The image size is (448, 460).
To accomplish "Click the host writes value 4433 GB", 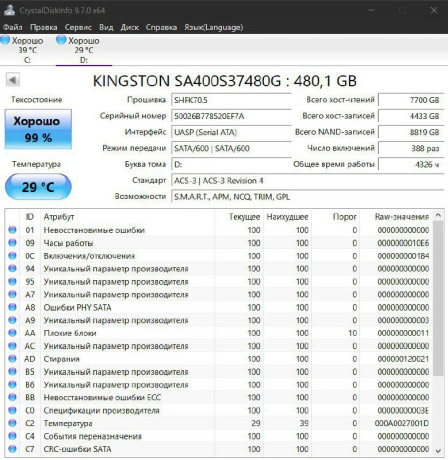I will (x=411, y=116).
